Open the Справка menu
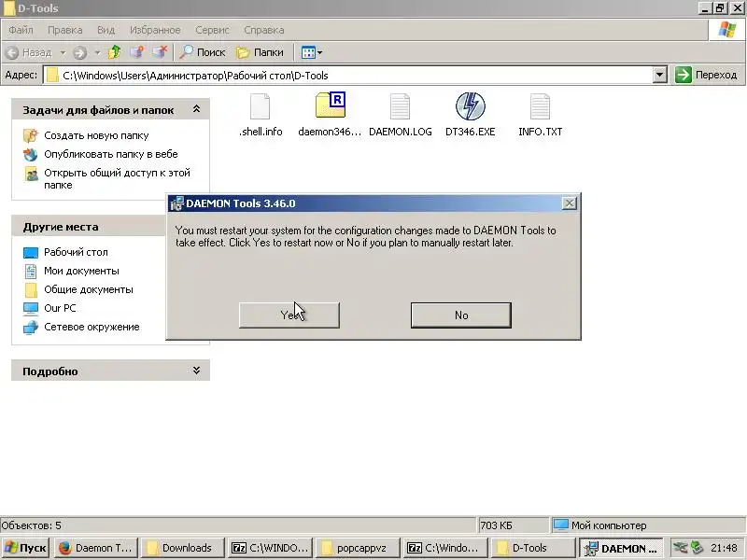747x560 pixels. point(264,30)
